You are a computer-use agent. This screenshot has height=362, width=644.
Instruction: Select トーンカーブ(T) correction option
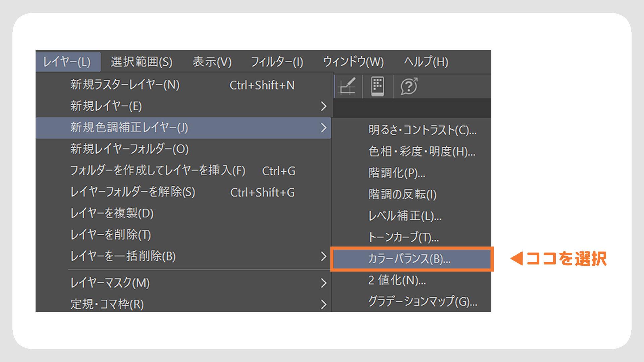(403, 237)
